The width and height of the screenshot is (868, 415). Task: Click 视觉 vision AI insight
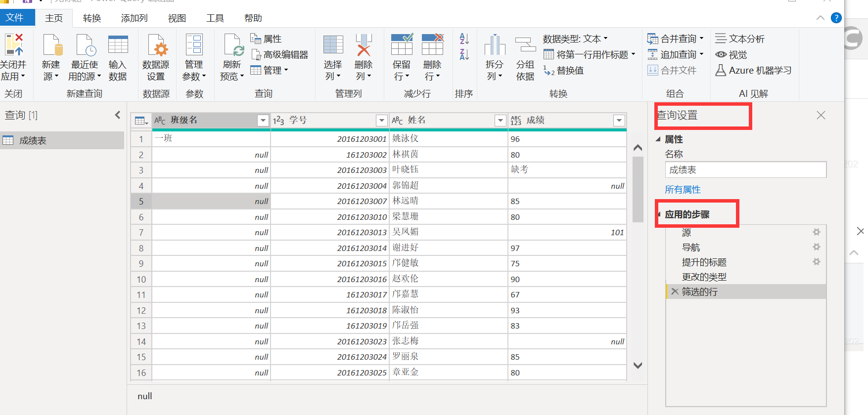tap(731, 54)
